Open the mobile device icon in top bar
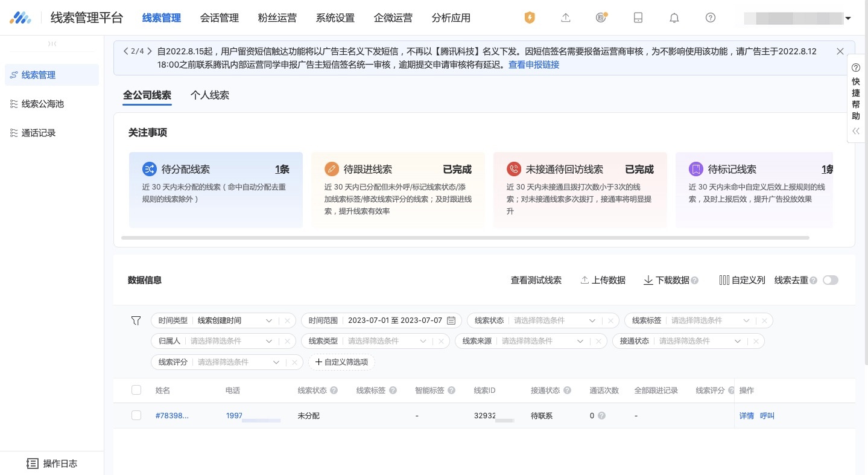This screenshot has width=868, height=475. (638, 18)
